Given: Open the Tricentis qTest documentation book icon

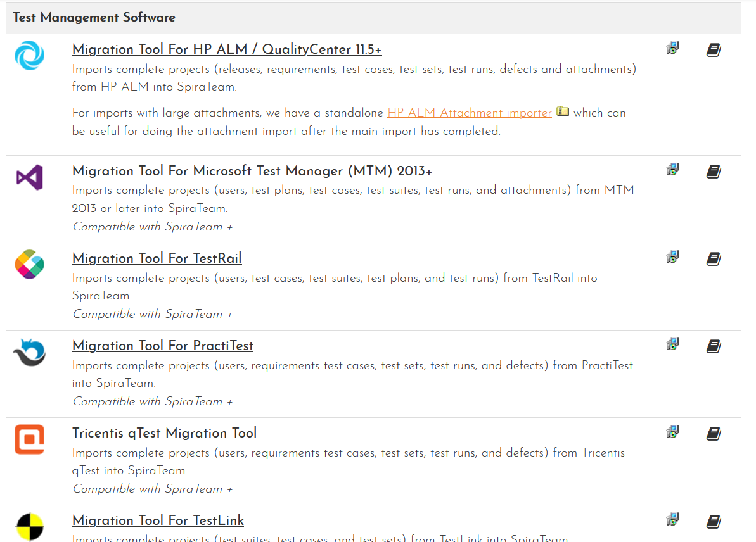Looking at the screenshot, I should click(714, 434).
